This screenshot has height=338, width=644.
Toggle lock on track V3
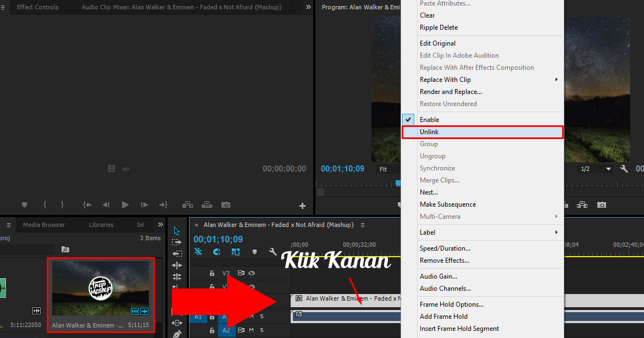point(212,273)
